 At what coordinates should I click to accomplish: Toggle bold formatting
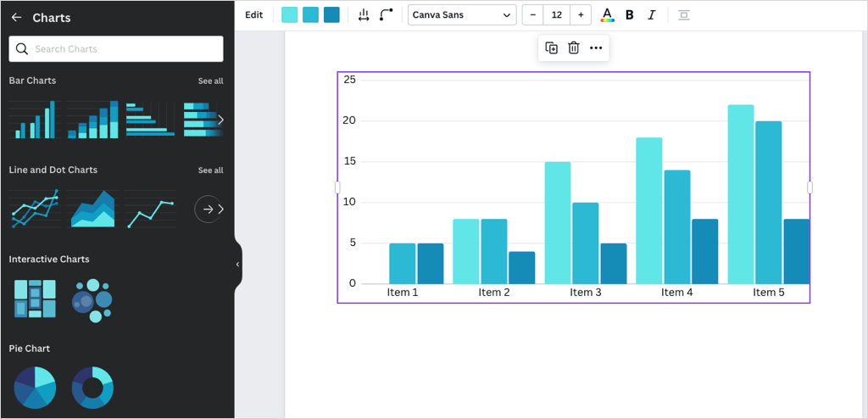click(629, 14)
